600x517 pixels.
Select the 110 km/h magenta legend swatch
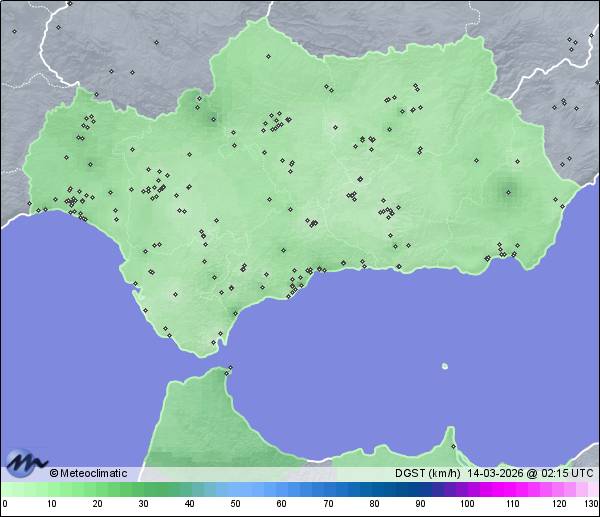[512, 489]
